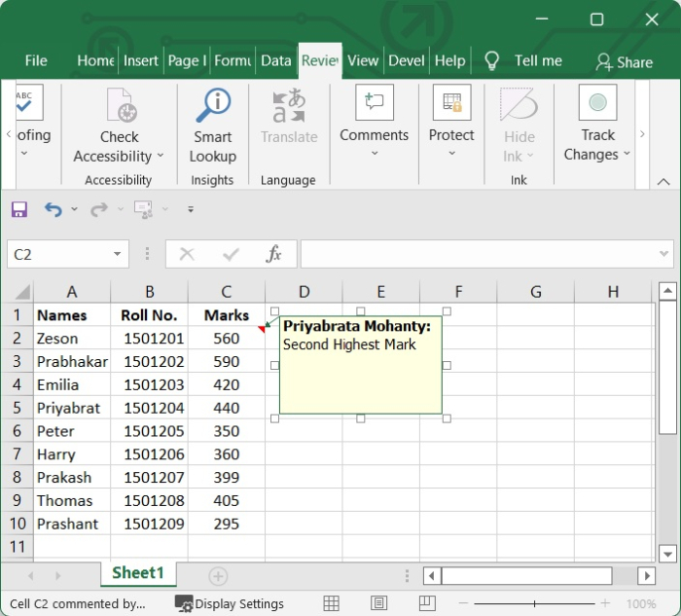This screenshot has height=616, width=681.
Task: Save the workbook with the floppy disk icon
Action: pyautogui.click(x=19, y=209)
